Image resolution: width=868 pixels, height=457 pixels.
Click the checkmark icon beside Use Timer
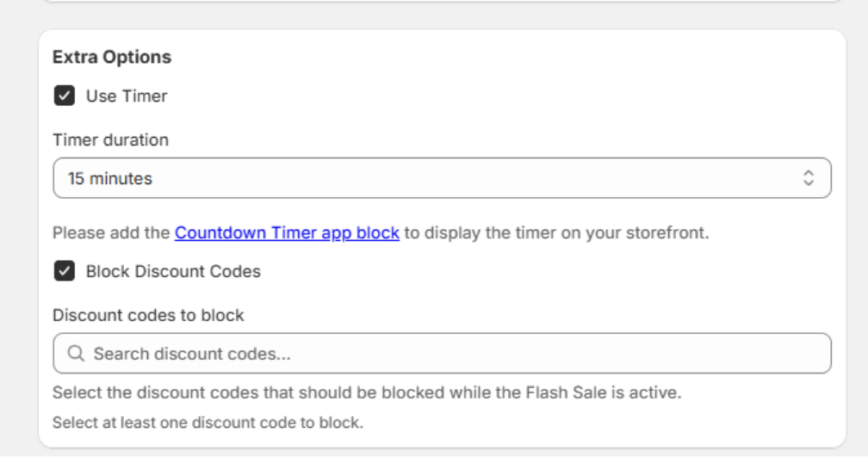coord(65,96)
